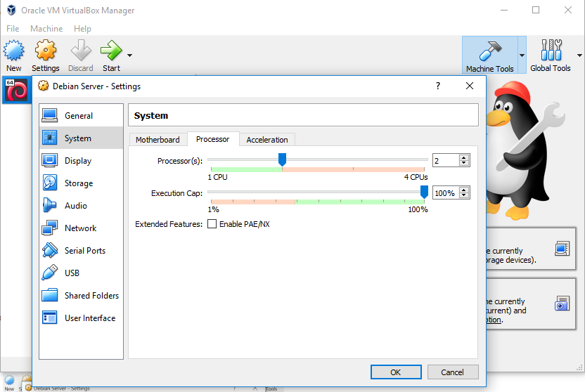Open the File menu
585x392 pixels.
(13, 29)
